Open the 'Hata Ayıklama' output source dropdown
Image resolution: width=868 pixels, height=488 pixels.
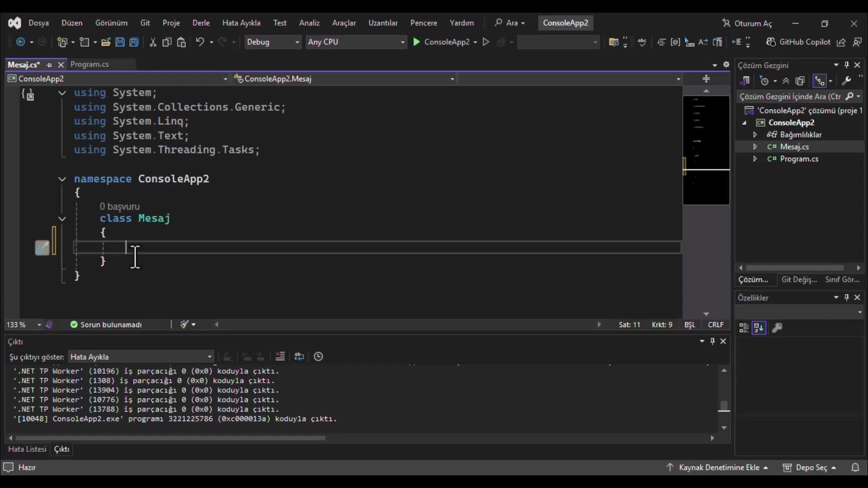tap(141, 357)
